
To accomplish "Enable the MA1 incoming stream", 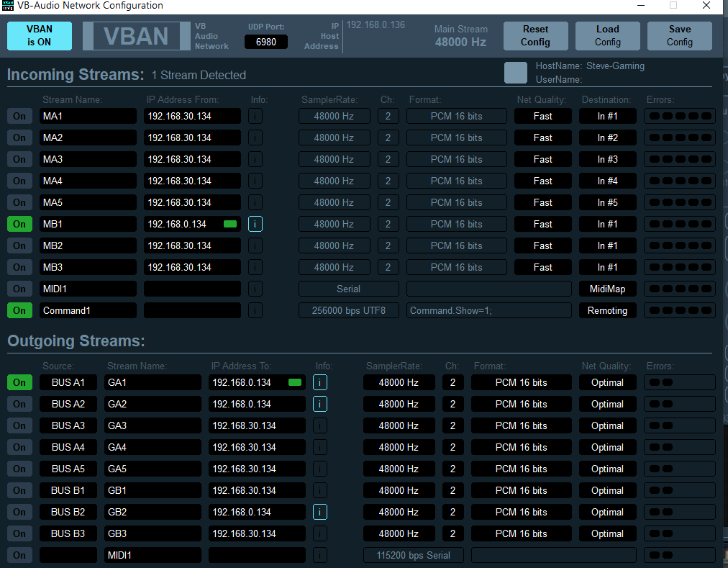I will 19,116.
